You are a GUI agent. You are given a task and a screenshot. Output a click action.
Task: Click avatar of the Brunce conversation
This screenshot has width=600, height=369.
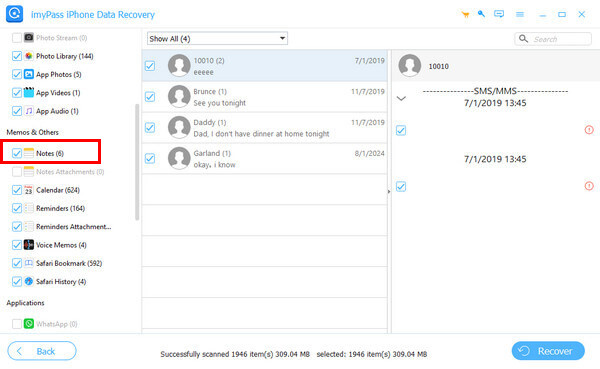(179, 96)
